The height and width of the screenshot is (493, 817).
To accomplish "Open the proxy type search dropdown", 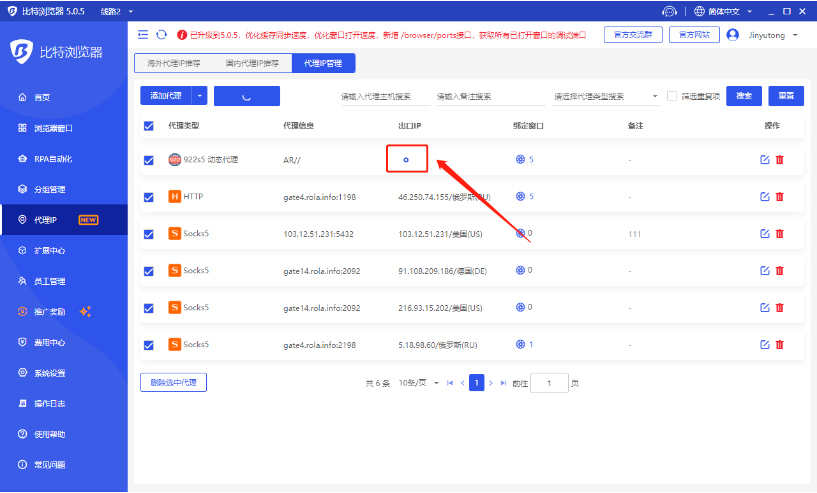I will 605,96.
